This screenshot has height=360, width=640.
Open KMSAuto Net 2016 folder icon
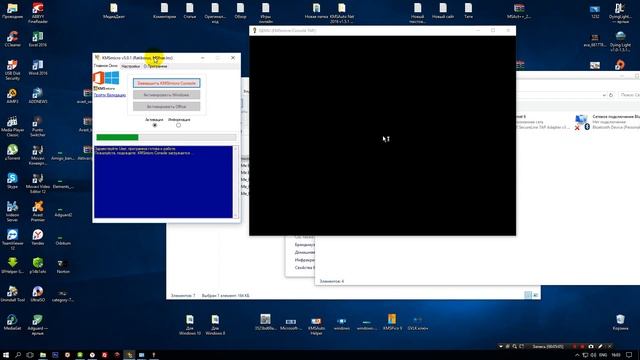point(342,13)
